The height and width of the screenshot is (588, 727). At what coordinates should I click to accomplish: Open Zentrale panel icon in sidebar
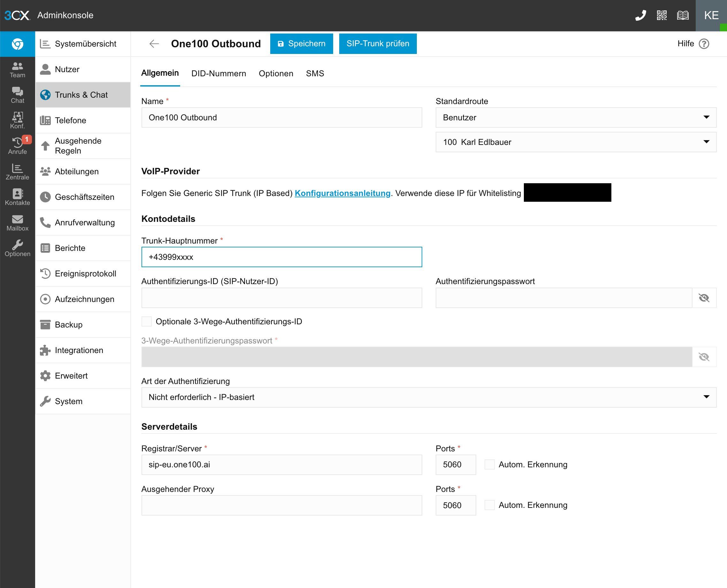click(17, 172)
